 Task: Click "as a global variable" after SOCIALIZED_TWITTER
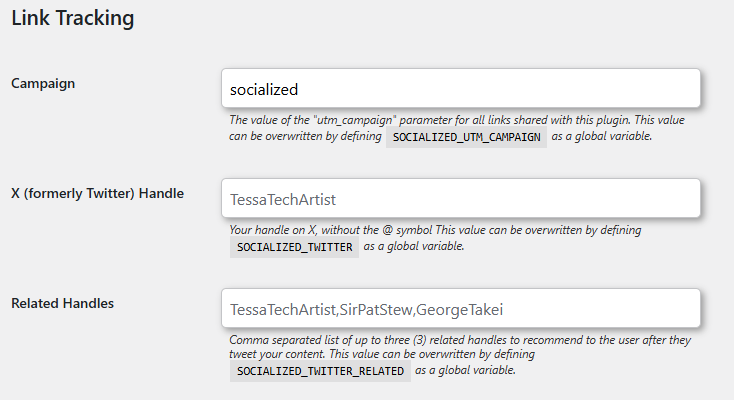click(x=414, y=246)
